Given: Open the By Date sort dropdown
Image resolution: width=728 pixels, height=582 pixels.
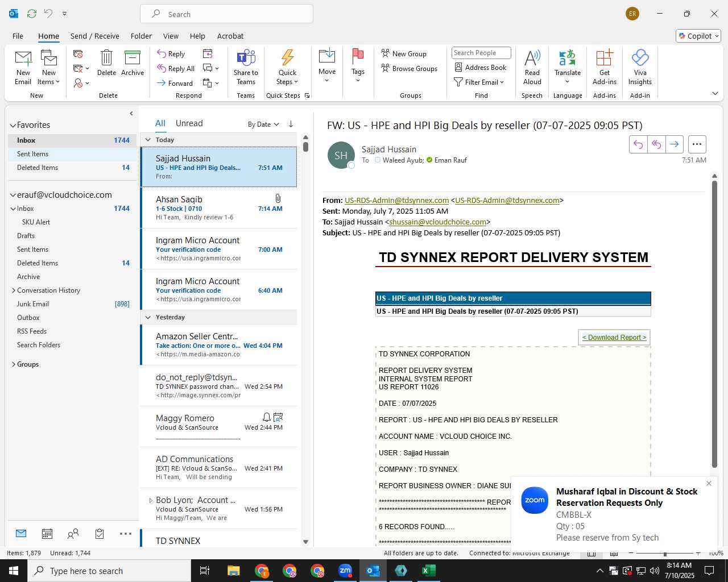Looking at the screenshot, I should (x=263, y=124).
